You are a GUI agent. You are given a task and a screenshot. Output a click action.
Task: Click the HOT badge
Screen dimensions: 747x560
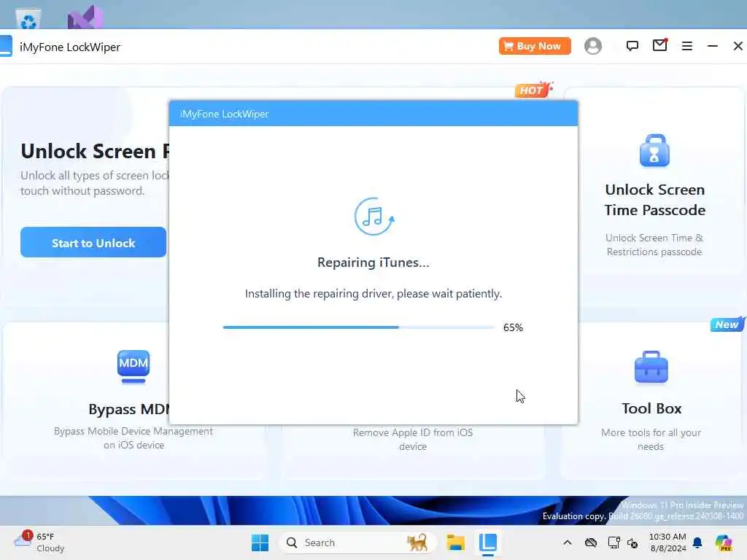533,90
